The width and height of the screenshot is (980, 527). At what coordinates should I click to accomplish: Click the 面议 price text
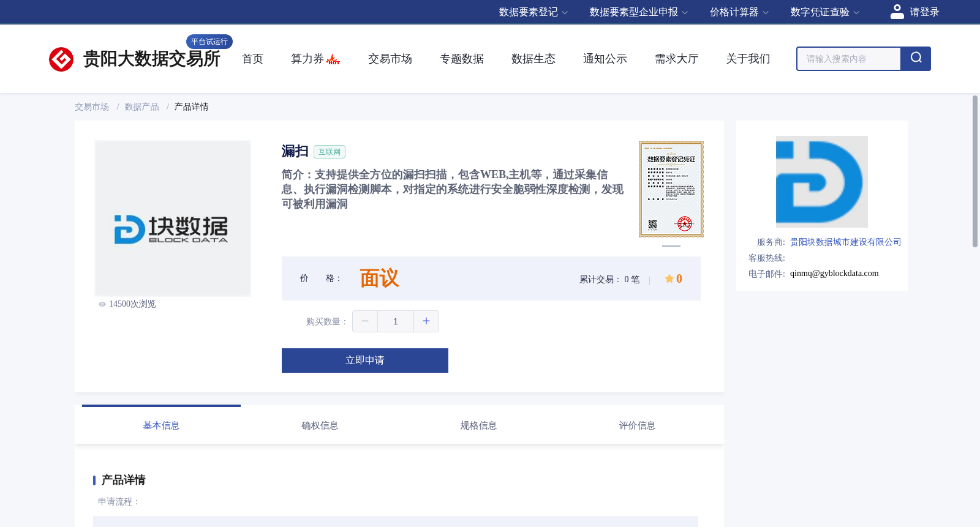[379, 278]
